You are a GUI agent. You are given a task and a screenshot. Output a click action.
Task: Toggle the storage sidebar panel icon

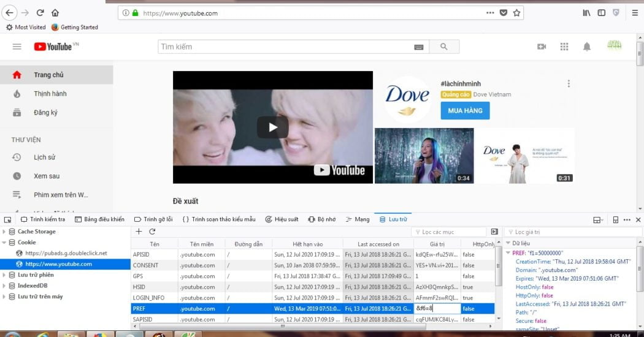(x=494, y=232)
